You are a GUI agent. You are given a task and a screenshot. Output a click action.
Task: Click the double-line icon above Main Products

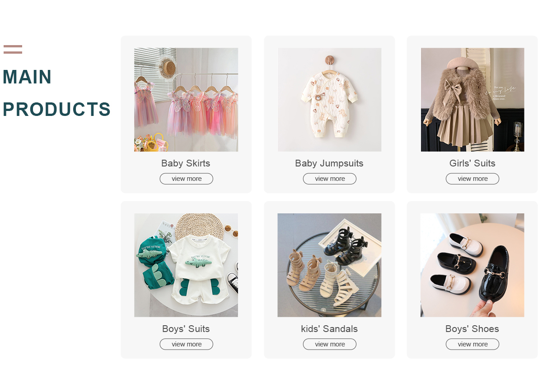pos(13,49)
